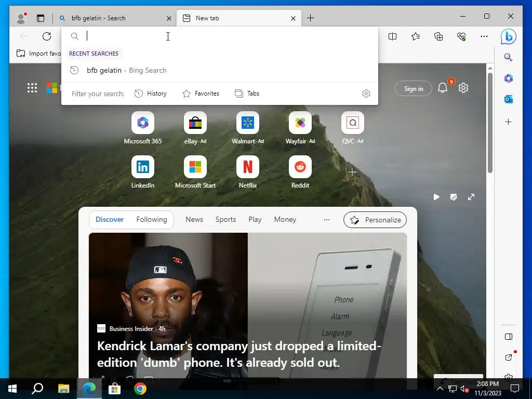Image resolution: width=532 pixels, height=399 pixels.
Task: Open the notifications bell icon
Action: [x=443, y=88]
